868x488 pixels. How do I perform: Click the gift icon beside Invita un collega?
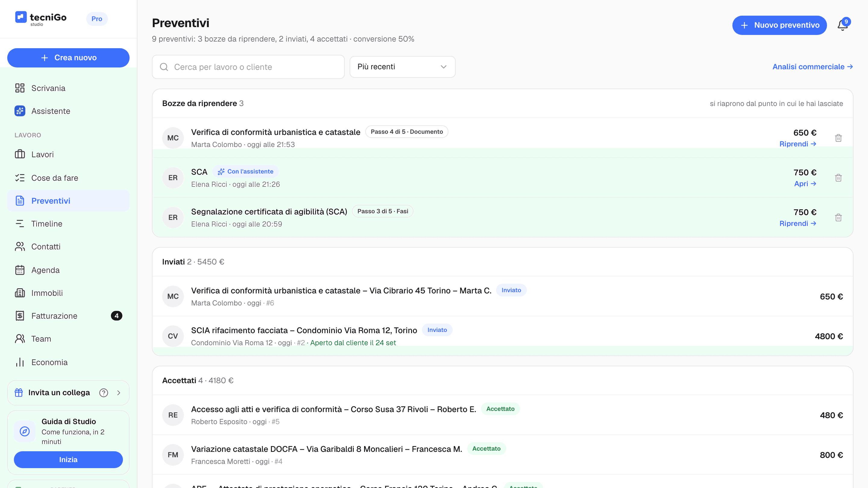(19, 393)
